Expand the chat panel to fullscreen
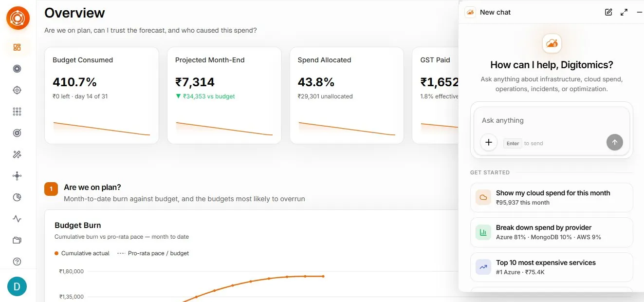This screenshot has height=302, width=644. pos(624,12)
